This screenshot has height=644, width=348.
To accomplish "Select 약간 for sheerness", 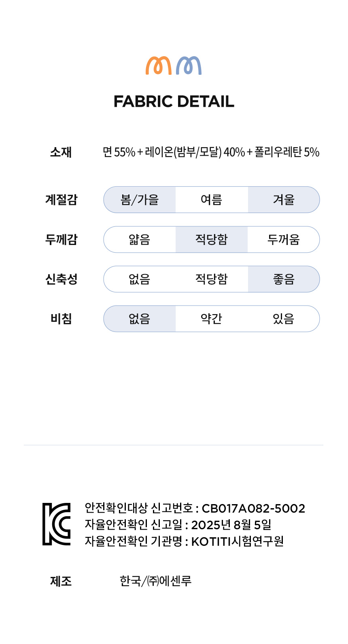I will (211, 319).
